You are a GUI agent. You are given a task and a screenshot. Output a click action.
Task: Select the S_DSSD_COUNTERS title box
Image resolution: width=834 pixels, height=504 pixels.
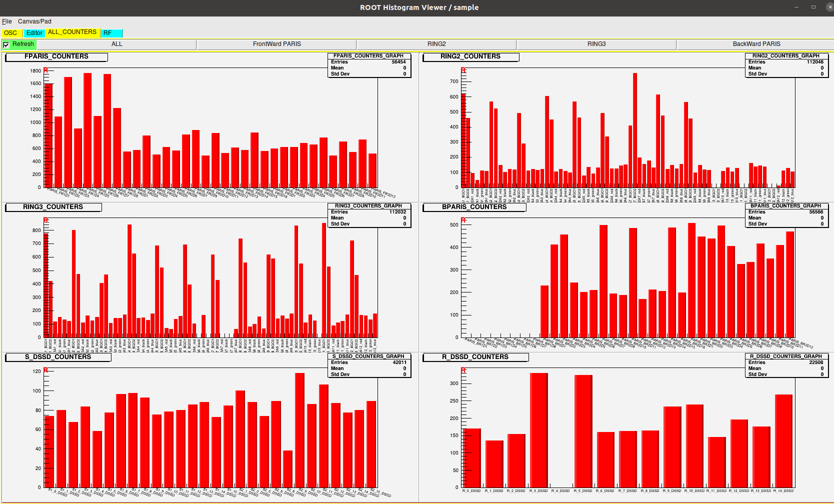pos(58,357)
